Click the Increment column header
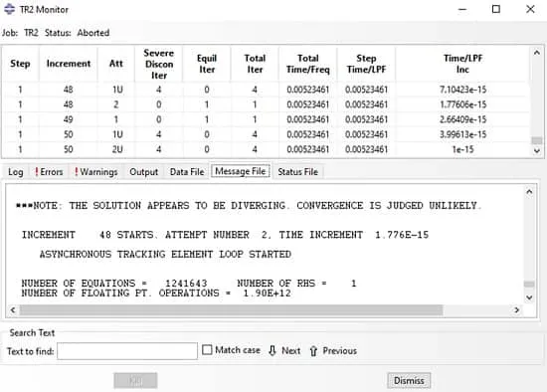547x392 pixels. 69,64
